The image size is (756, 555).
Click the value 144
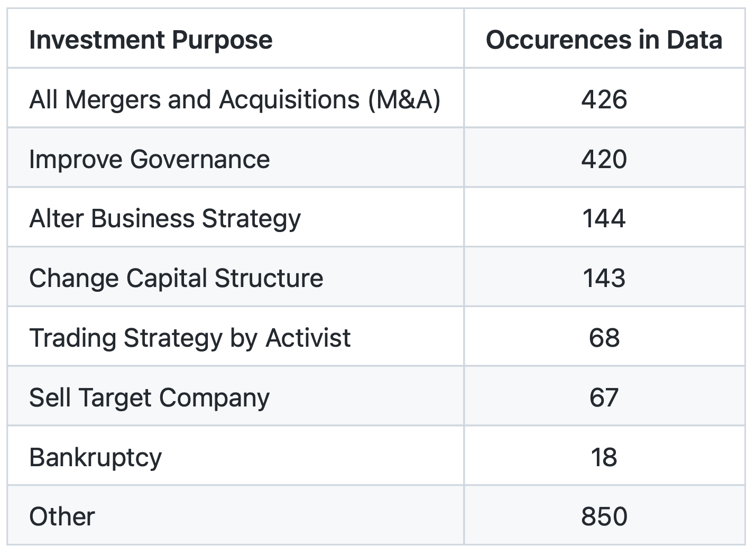[x=604, y=219]
